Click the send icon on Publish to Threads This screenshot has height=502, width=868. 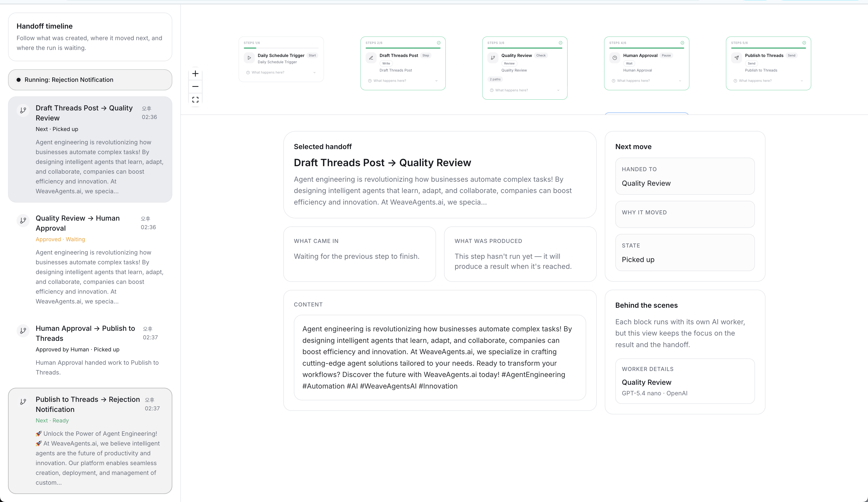pyautogui.click(x=736, y=58)
